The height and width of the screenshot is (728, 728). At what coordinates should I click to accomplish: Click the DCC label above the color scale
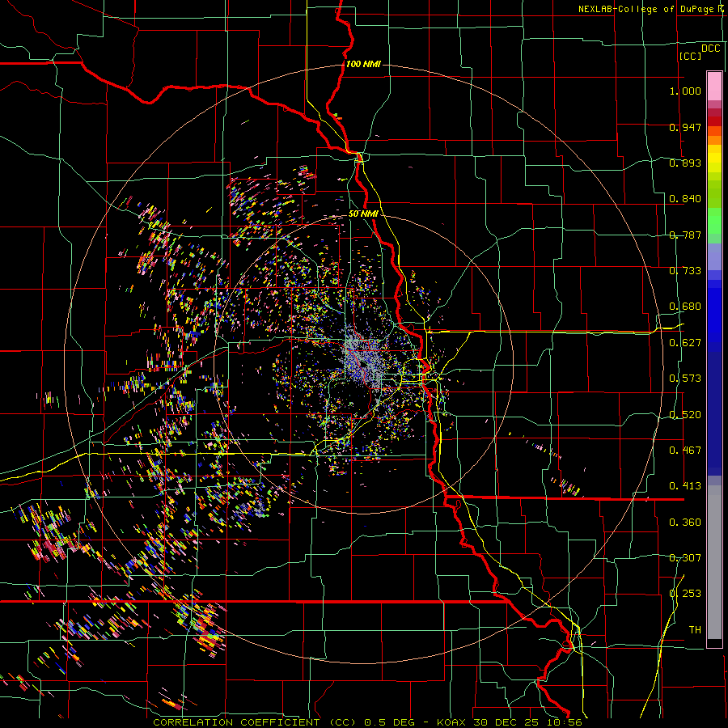[710, 49]
